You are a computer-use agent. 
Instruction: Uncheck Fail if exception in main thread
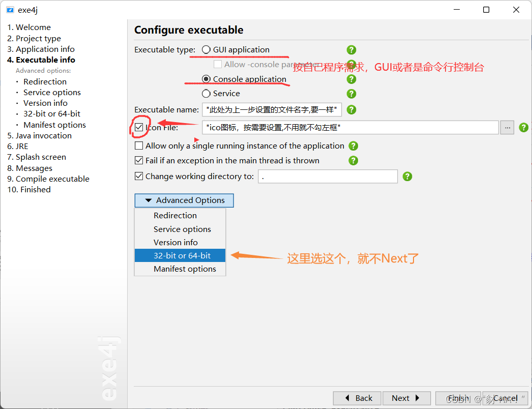tap(138, 160)
